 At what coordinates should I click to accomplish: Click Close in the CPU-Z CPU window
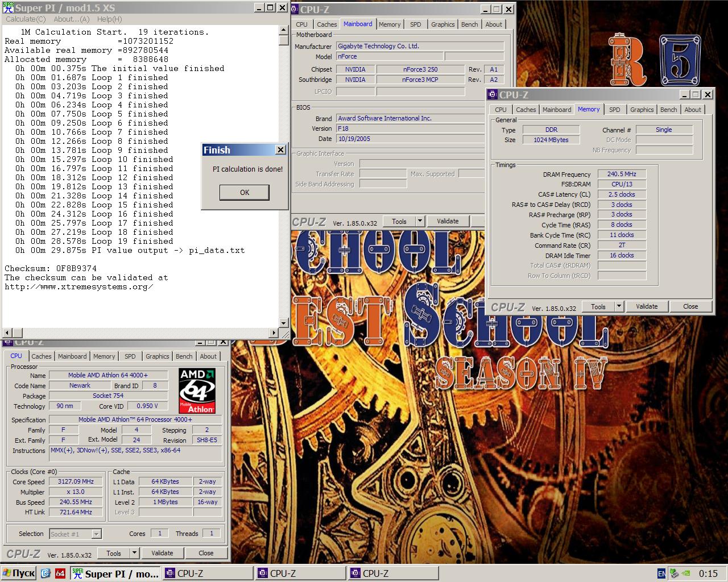pyautogui.click(x=206, y=554)
